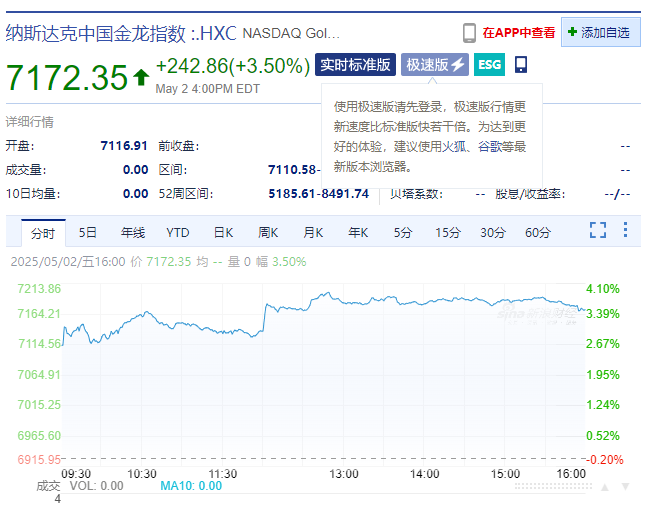This screenshot has width=649, height=510.
Task: Open the three-dot chart options menu
Action: 626,230
